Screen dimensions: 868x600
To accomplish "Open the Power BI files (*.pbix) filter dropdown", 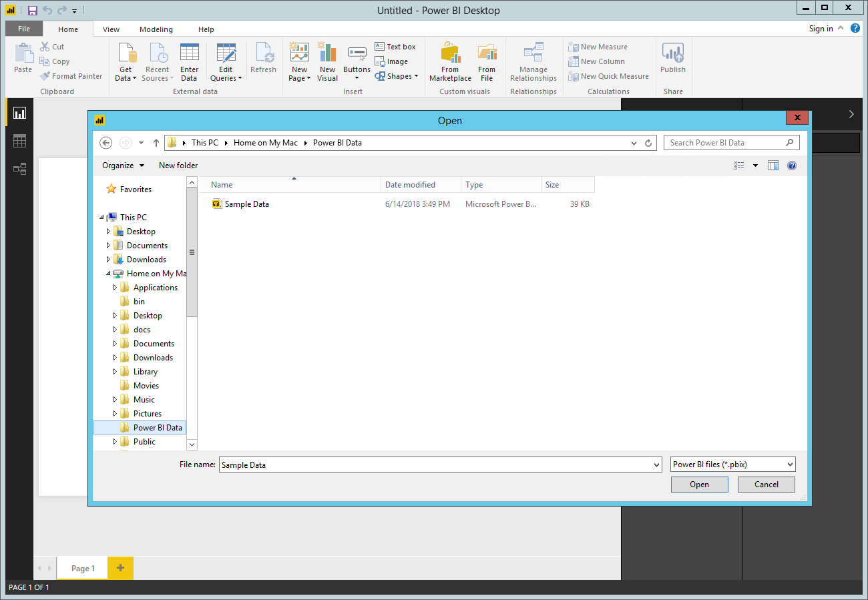I will click(x=732, y=464).
